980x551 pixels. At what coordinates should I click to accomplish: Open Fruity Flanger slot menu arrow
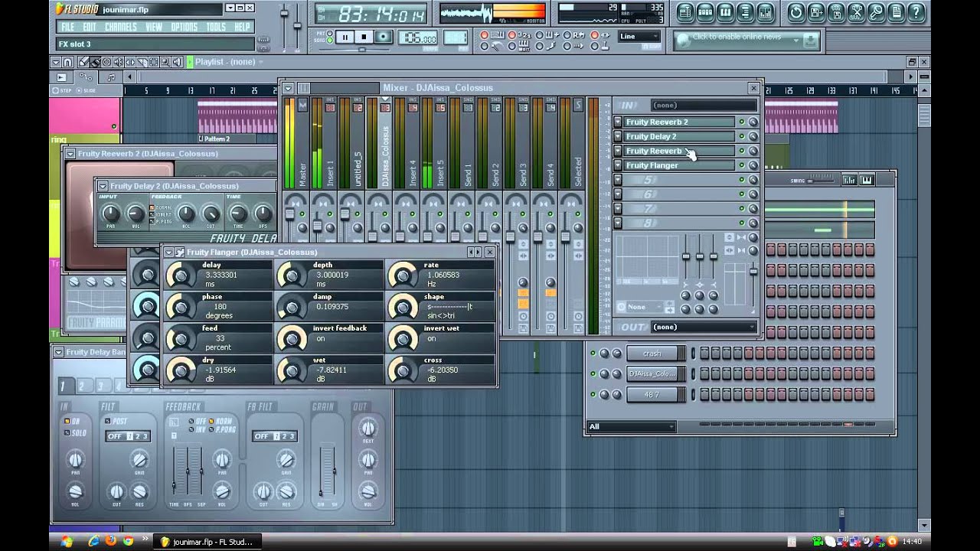(x=618, y=165)
